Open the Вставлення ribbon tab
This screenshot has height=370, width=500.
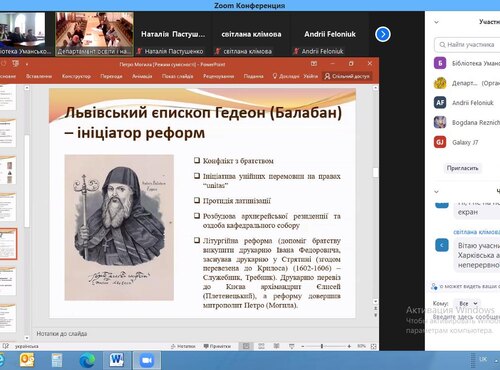point(39,76)
